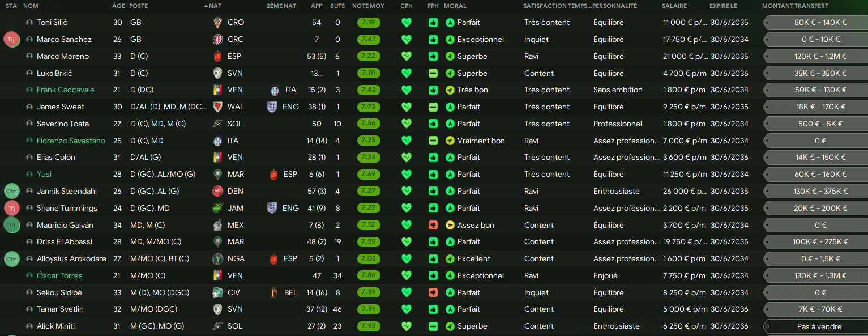Click Luka Brkić's neutral FPH dash icon

(x=433, y=74)
